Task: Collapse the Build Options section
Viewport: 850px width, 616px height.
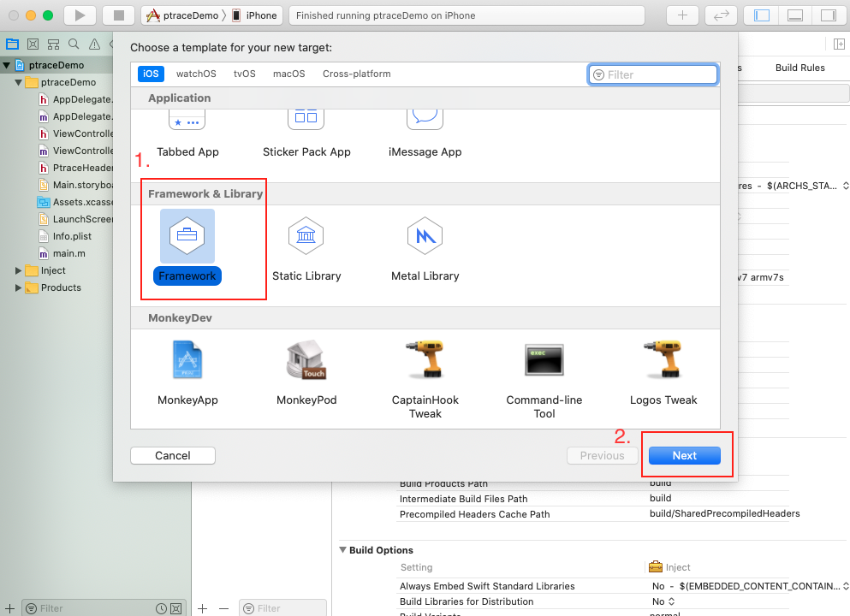Action: tap(342, 550)
